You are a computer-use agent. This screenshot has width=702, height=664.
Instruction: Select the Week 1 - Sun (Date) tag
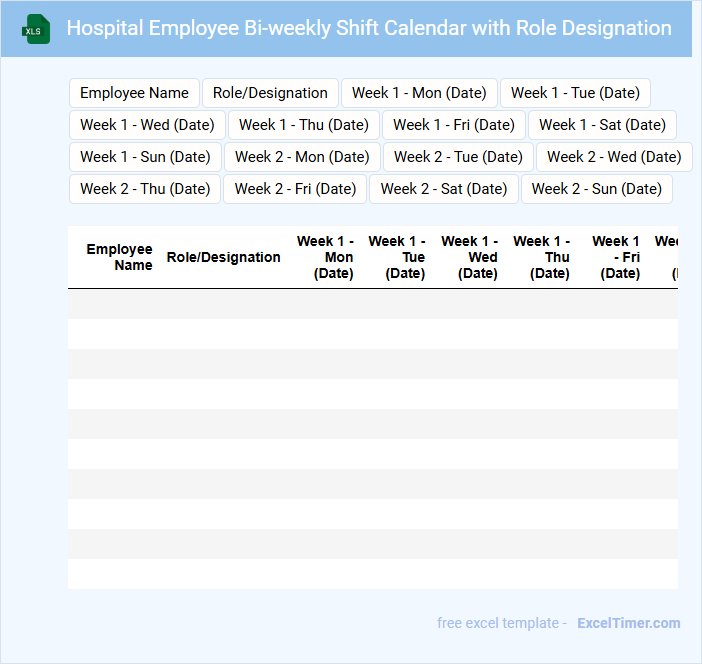(x=145, y=157)
